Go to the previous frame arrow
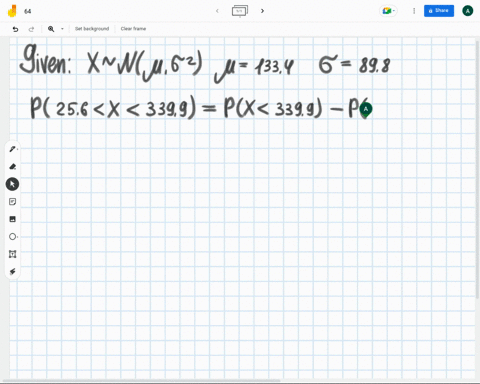 (x=217, y=11)
